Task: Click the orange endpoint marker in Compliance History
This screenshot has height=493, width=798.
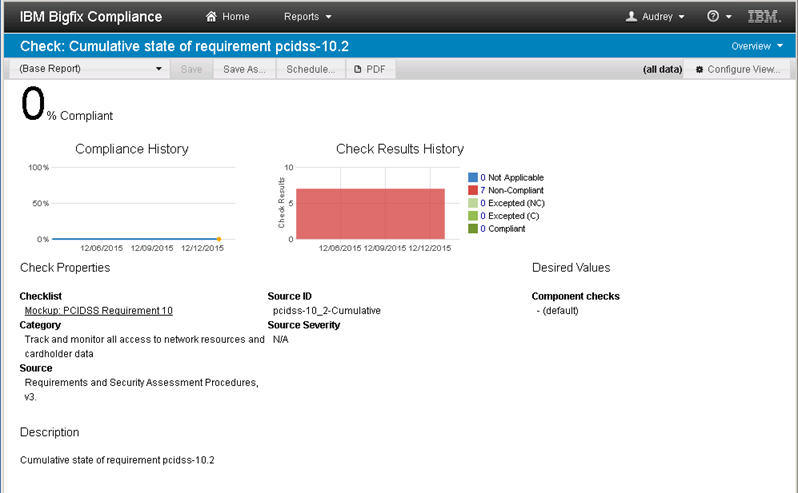Action: pos(219,239)
